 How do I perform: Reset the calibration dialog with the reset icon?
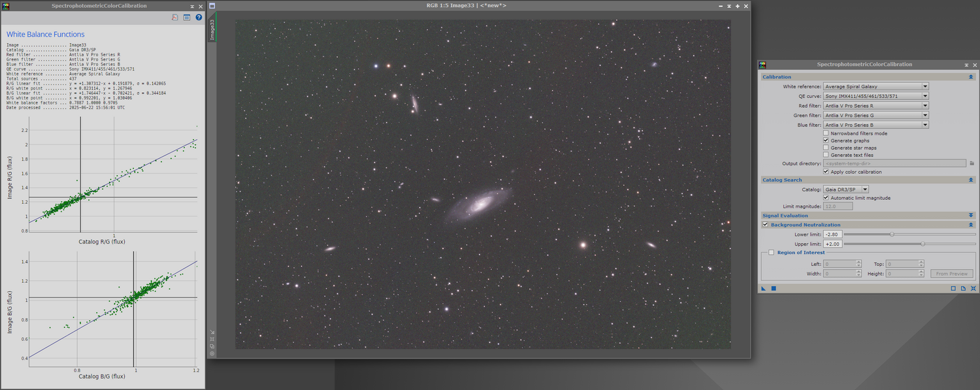tap(973, 288)
